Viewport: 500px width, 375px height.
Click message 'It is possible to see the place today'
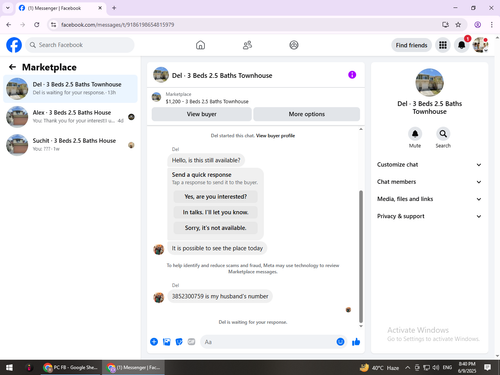tap(217, 248)
